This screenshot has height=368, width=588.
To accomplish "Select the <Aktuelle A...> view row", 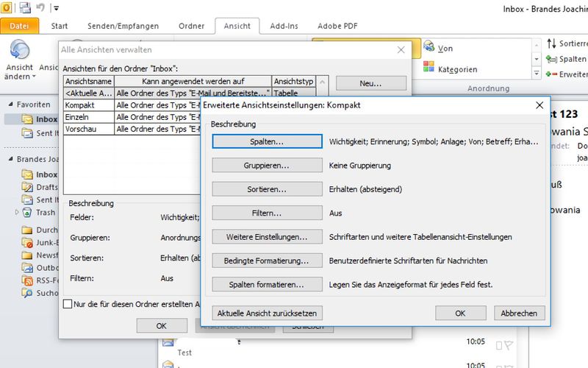I will (190, 93).
